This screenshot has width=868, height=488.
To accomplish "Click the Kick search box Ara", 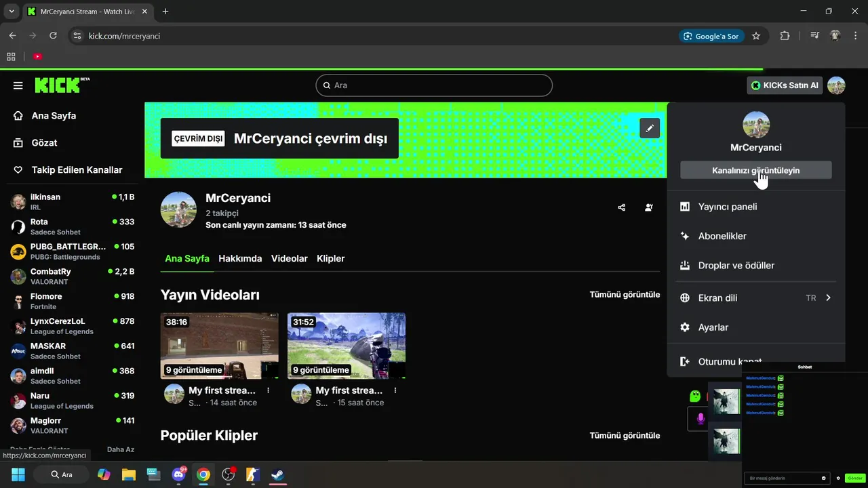I will pyautogui.click(x=434, y=85).
